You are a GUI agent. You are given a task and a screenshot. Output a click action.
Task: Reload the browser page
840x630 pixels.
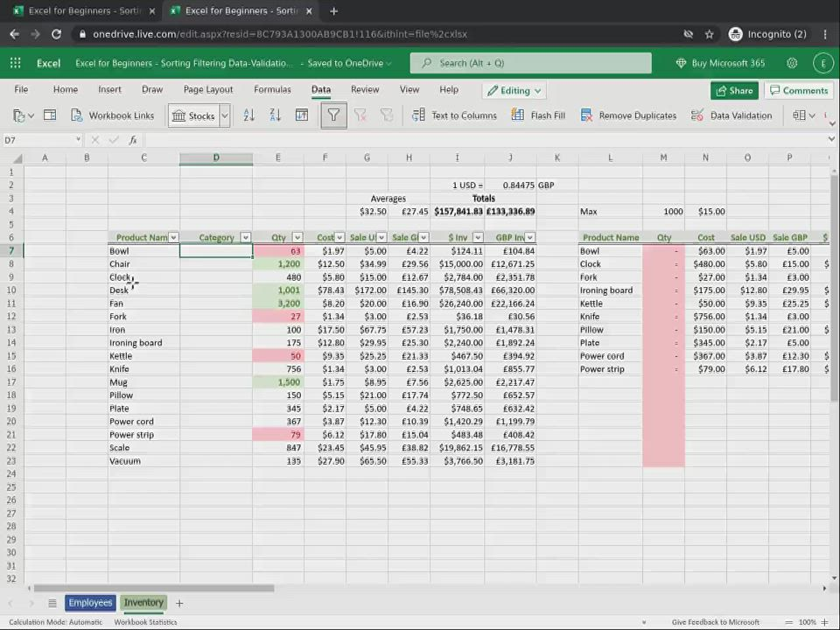(56, 34)
